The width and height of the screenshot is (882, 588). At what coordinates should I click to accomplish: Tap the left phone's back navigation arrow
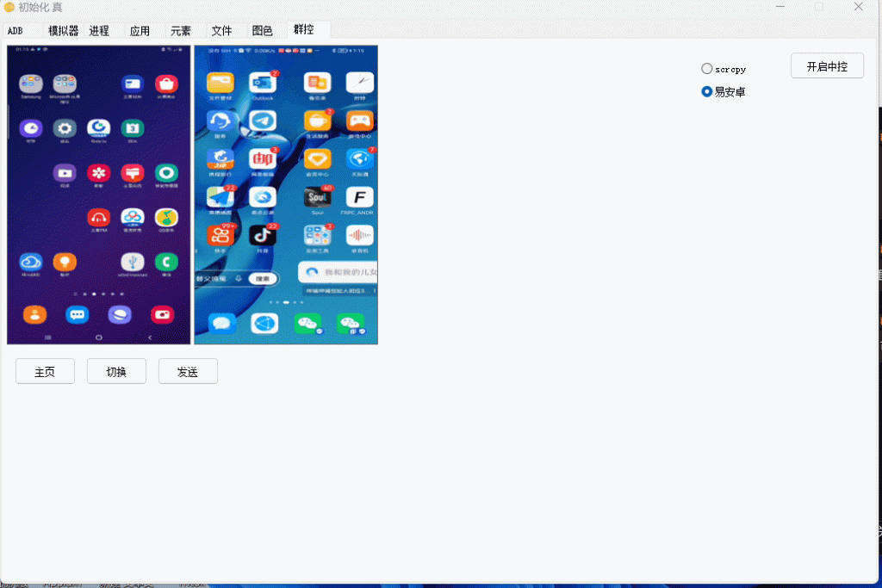(150, 337)
